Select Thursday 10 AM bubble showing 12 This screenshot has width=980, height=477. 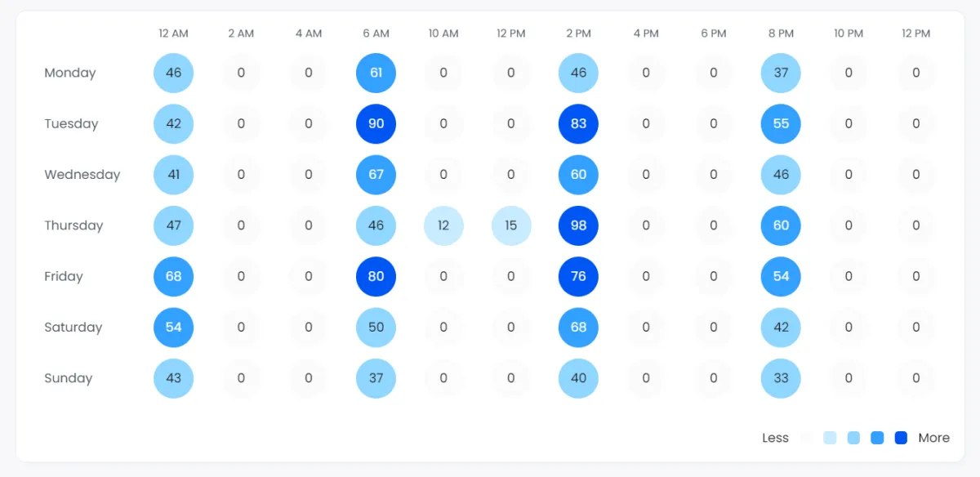pyautogui.click(x=443, y=225)
